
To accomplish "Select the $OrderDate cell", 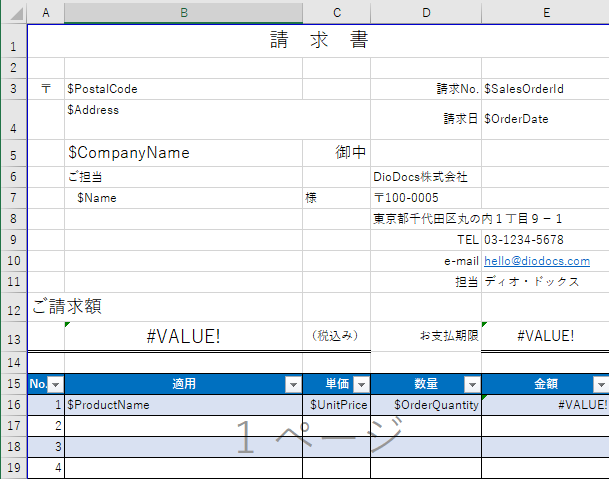I will (545, 119).
